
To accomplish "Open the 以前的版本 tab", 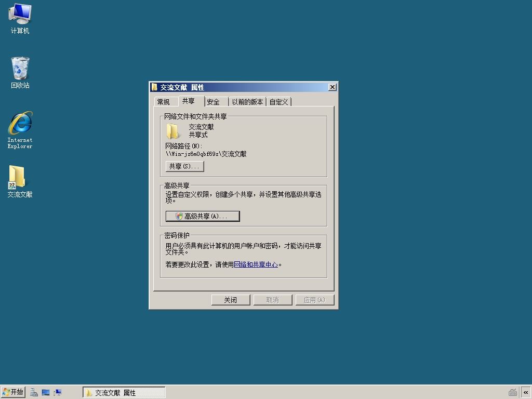I will tap(247, 102).
